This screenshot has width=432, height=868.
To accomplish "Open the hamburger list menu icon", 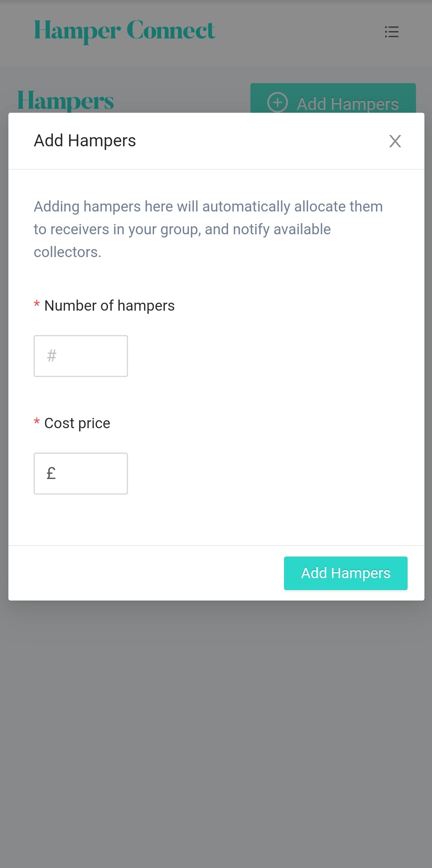I will (392, 32).
